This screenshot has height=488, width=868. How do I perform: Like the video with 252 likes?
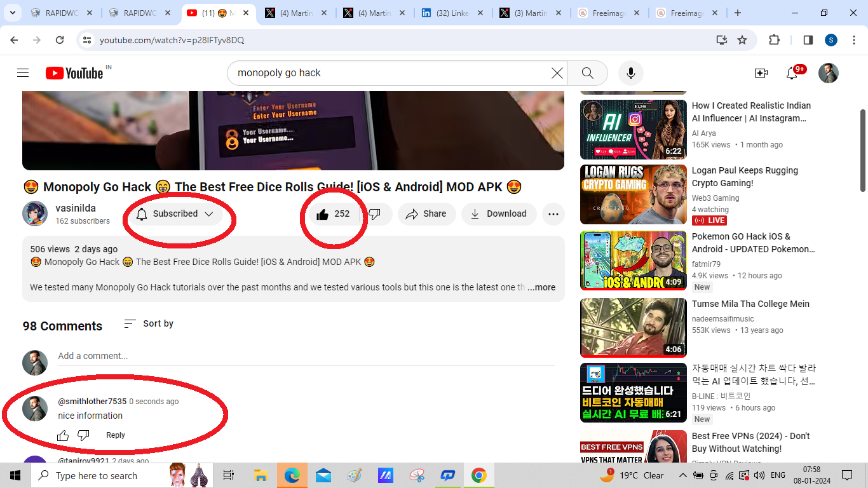[x=333, y=214]
